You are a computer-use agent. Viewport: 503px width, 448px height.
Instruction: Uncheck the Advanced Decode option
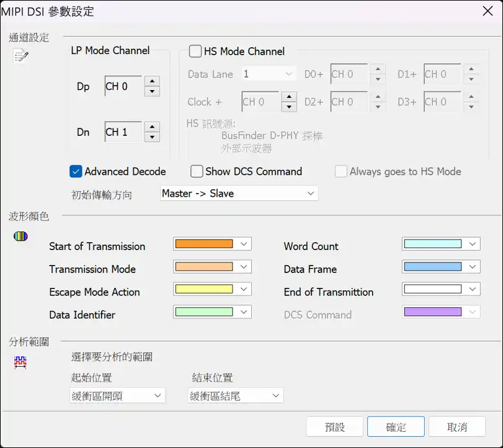(76, 171)
